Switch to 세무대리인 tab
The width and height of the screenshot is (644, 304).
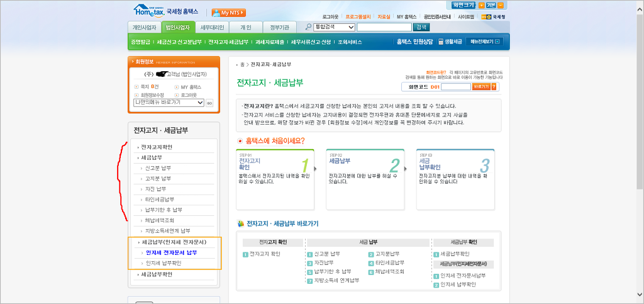point(213,28)
